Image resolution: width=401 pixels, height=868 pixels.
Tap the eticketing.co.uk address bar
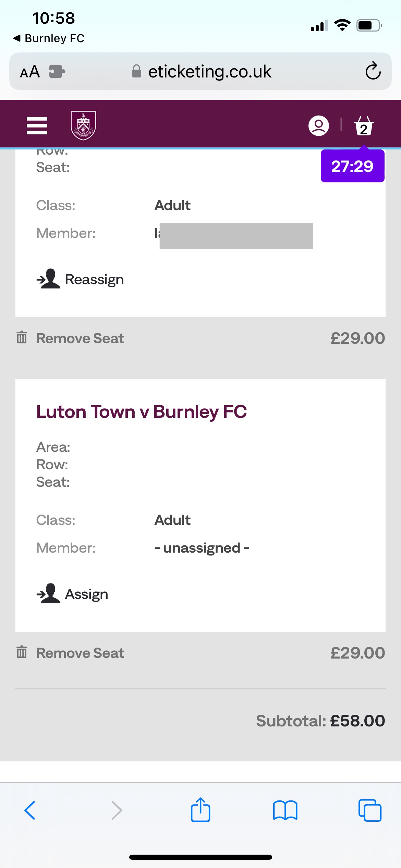209,72
